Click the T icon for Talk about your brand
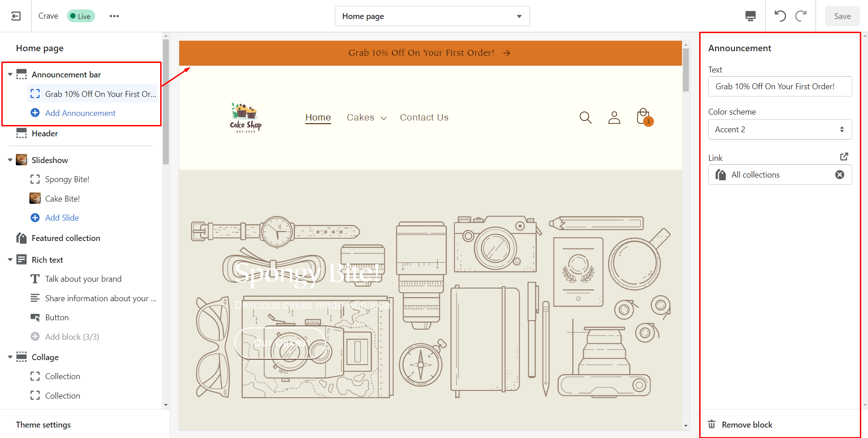Viewport: 868px width, 438px height. (35, 279)
